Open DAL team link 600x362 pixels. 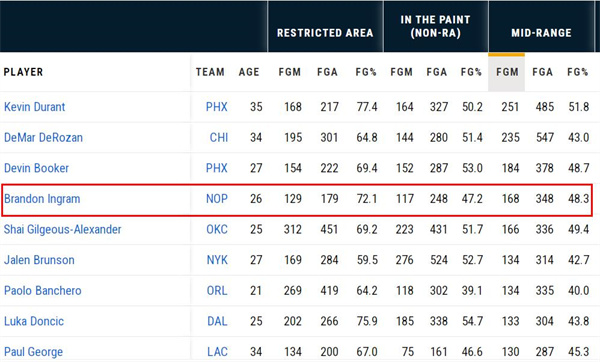tap(217, 321)
